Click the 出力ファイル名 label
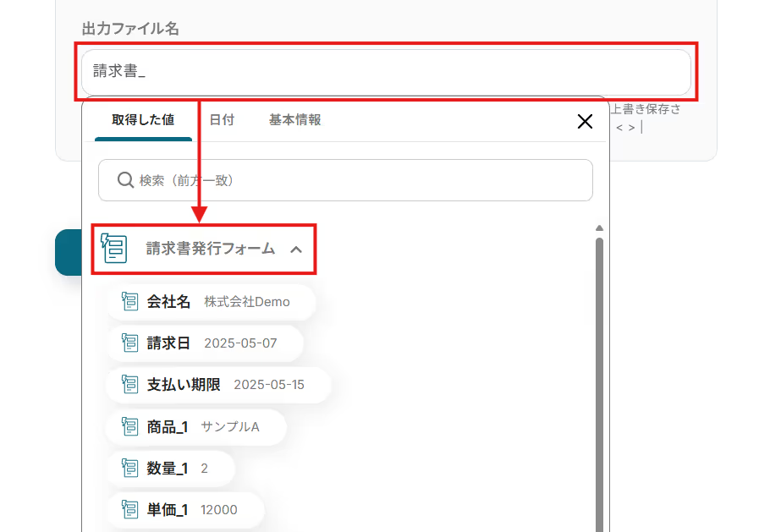Image resolution: width=781 pixels, height=532 pixels. pos(130,29)
